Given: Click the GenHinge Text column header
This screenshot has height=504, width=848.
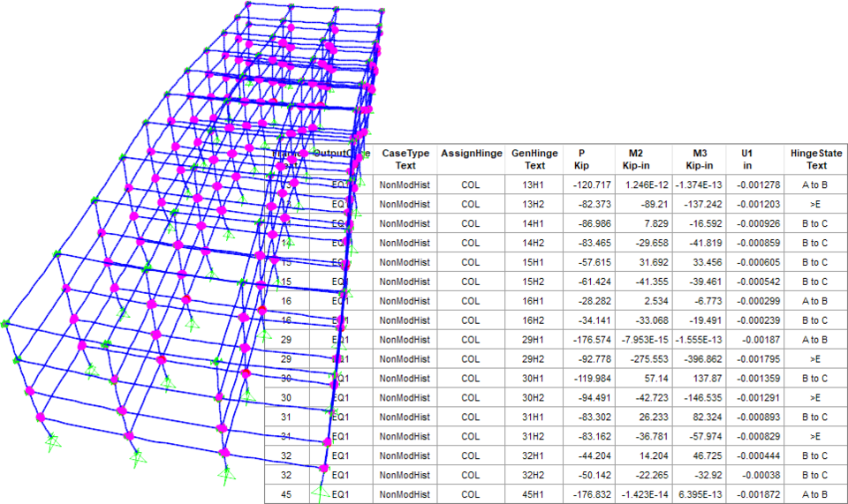Looking at the screenshot, I should tap(534, 159).
